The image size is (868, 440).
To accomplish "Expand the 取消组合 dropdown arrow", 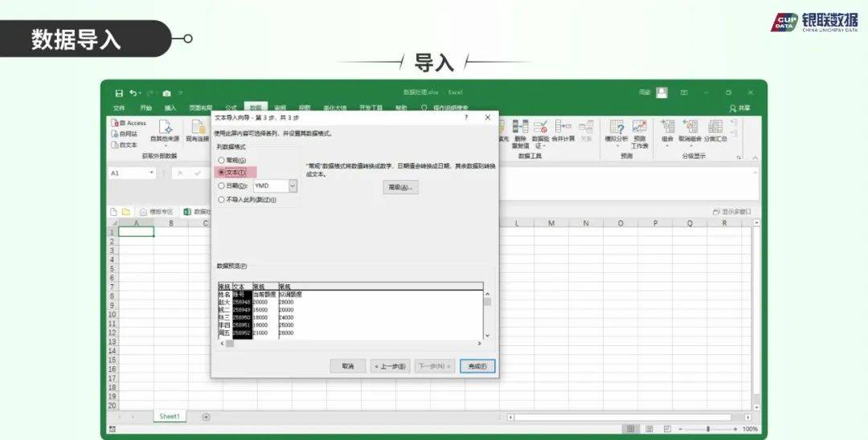I will [x=690, y=146].
